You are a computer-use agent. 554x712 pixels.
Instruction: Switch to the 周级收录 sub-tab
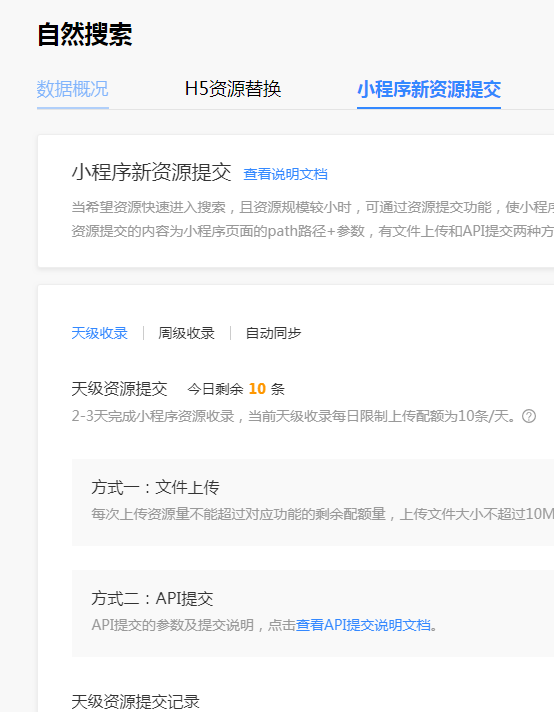(186, 333)
